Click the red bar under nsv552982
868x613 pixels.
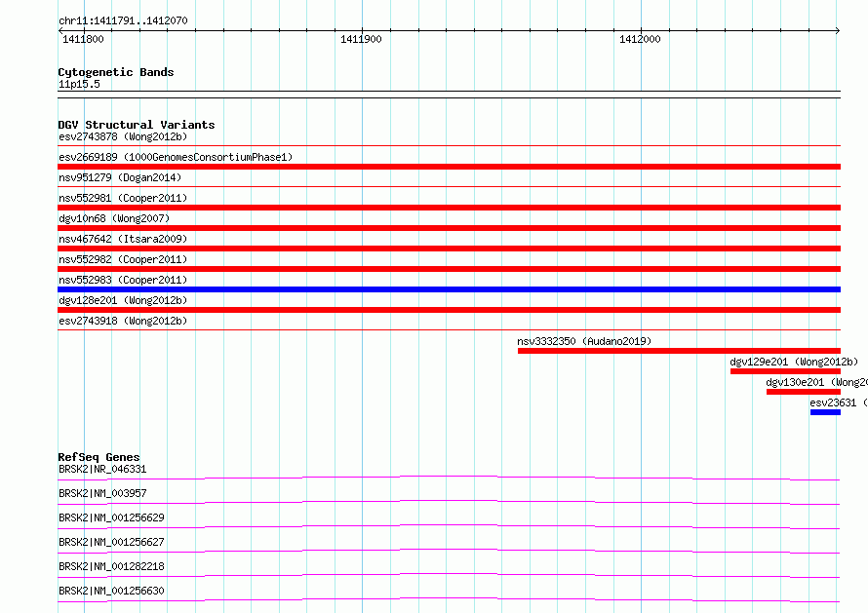tap(449, 269)
